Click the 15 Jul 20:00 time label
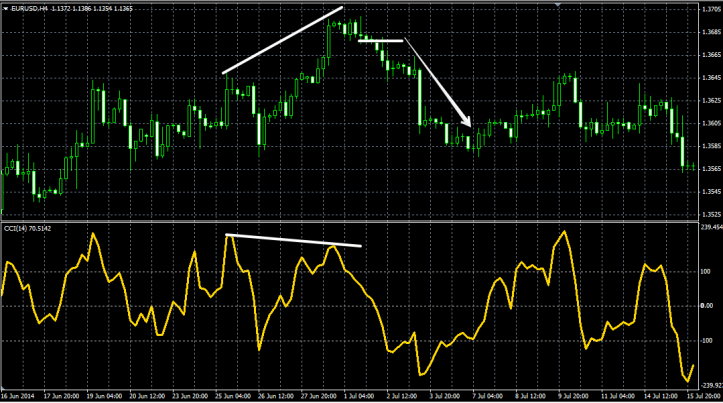 click(704, 396)
